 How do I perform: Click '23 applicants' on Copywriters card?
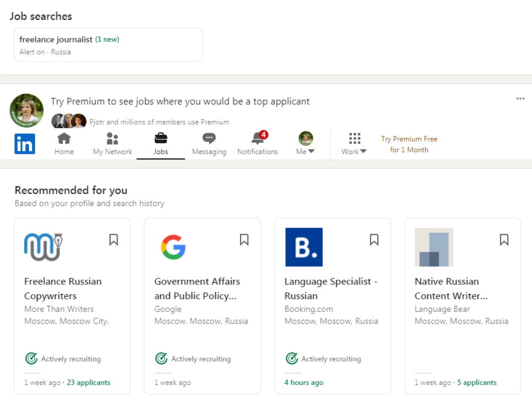pyautogui.click(x=88, y=383)
